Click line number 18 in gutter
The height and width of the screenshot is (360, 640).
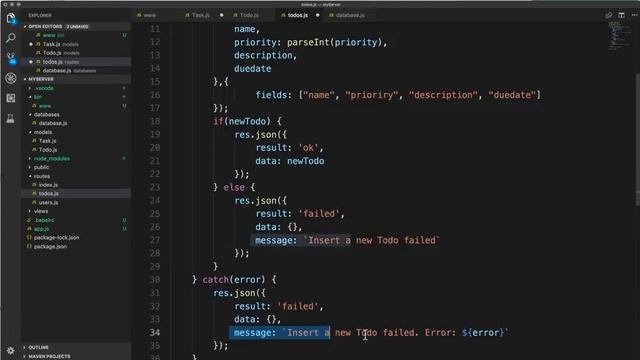coord(155,121)
